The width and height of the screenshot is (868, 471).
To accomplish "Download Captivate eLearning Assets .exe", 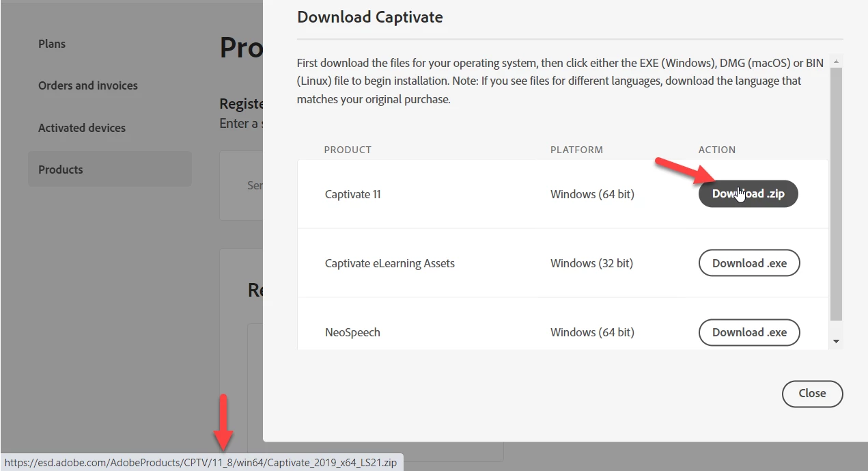I will coord(749,263).
